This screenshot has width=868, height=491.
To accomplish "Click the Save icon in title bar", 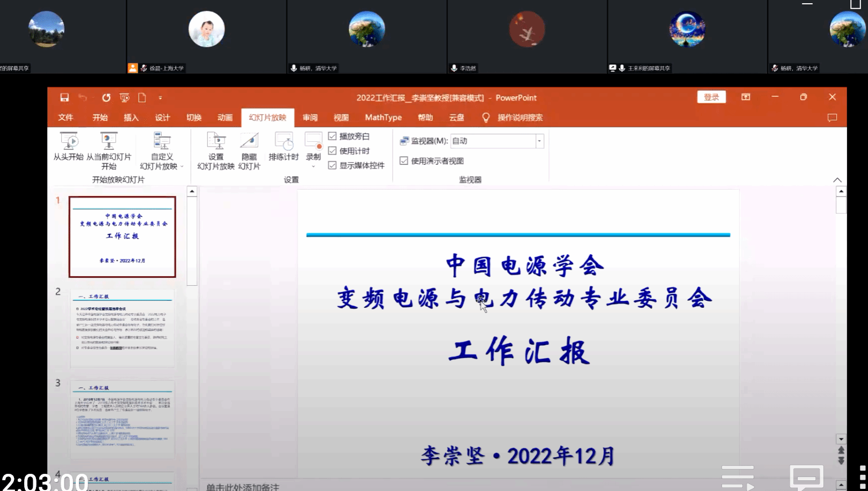I will point(64,98).
